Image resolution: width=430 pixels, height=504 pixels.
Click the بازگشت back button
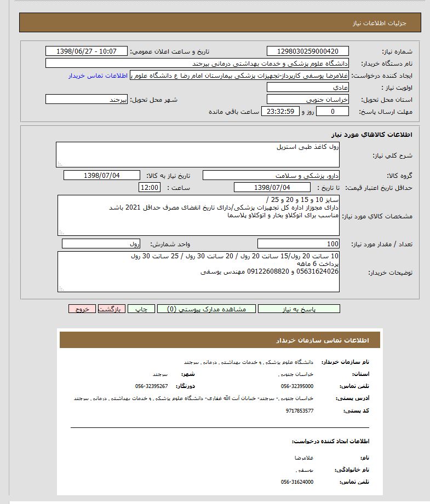pos(112,309)
